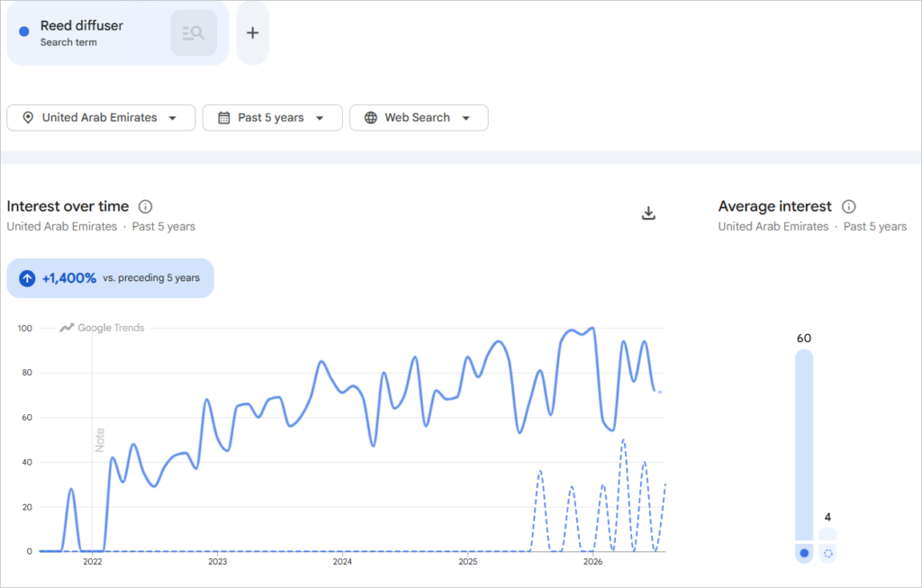Click the Search term label under Reed diffuser

click(x=68, y=42)
